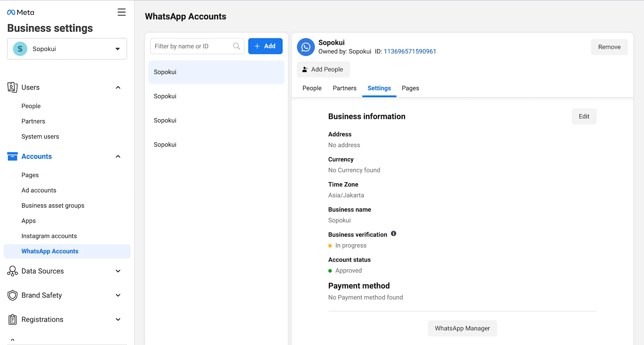The height and width of the screenshot is (345, 644).
Task: Click the Asia/Jakarta time zone value
Action: click(346, 195)
